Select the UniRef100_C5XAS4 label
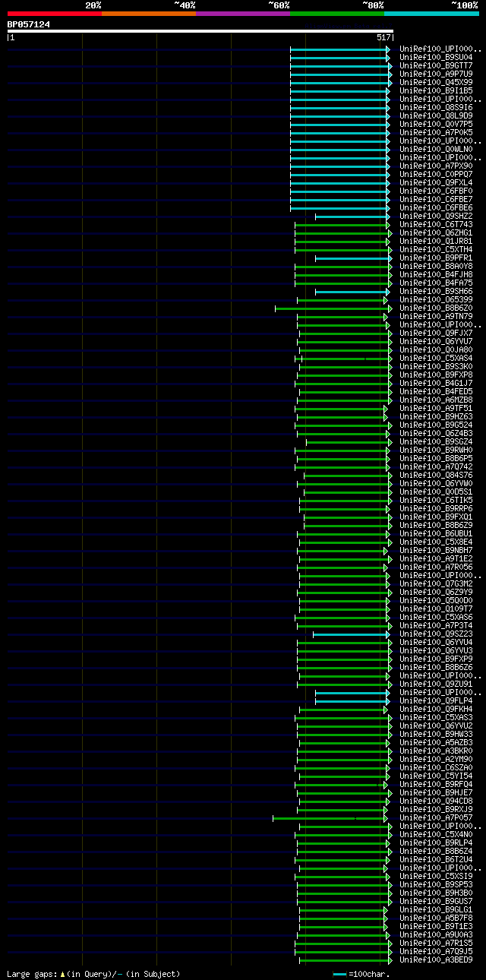 click(x=436, y=359)
